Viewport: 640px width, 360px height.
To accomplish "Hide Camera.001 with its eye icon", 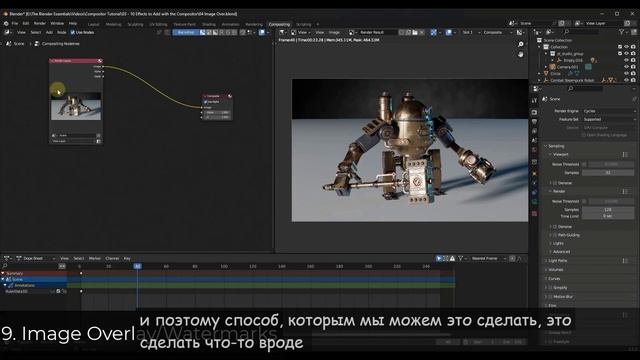I will pos(626,67).
